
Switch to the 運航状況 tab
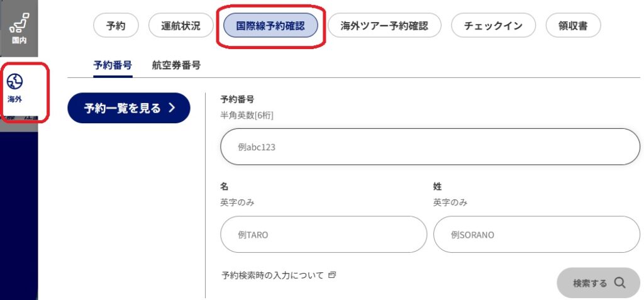[x=180, y=26]
